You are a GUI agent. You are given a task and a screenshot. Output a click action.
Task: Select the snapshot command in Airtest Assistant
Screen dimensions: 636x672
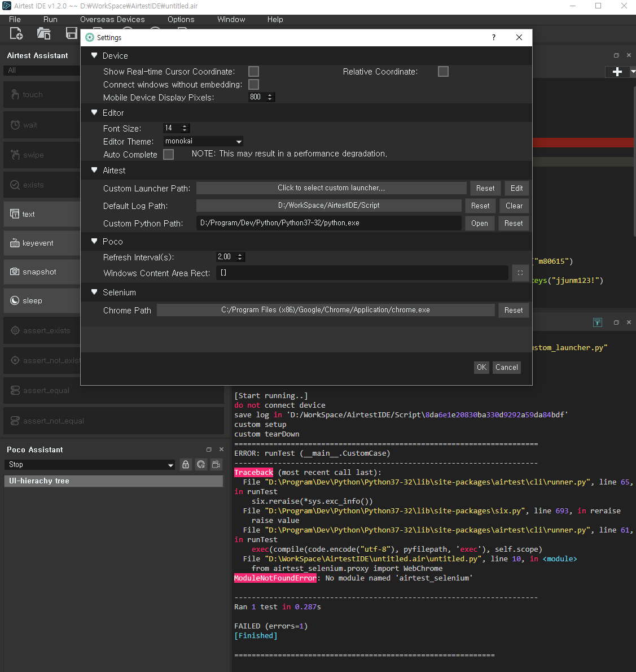click(x=42, y=272)
